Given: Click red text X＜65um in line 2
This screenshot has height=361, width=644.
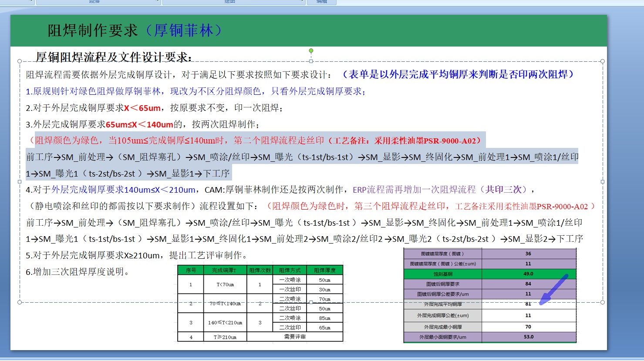Looking at the screenshot, I should click(x=142, y=108).
